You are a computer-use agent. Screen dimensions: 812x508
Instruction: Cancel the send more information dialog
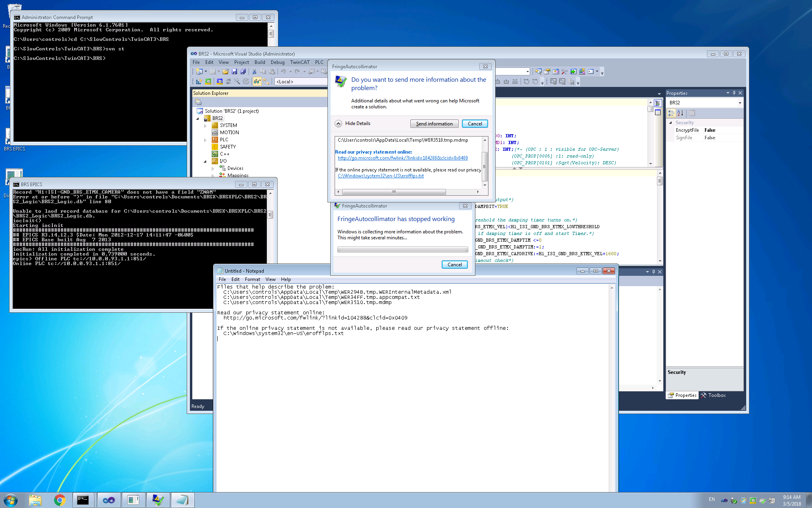(x=475, y=124)
